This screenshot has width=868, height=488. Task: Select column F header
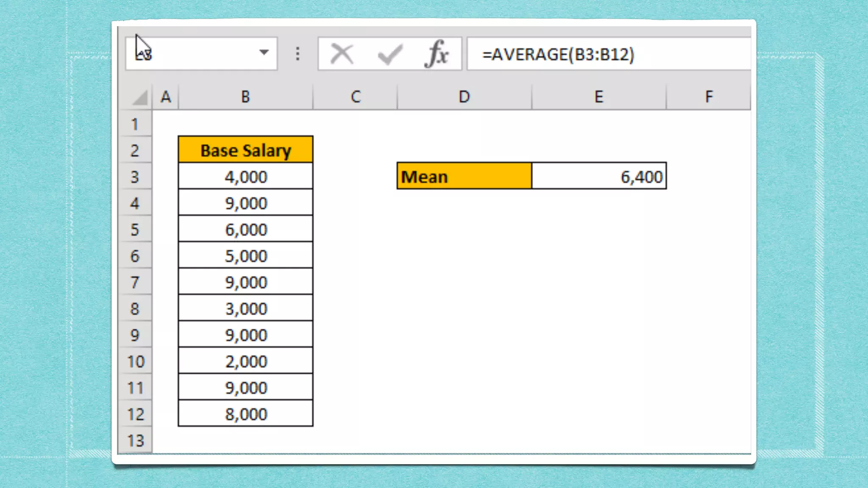(709, 97)
